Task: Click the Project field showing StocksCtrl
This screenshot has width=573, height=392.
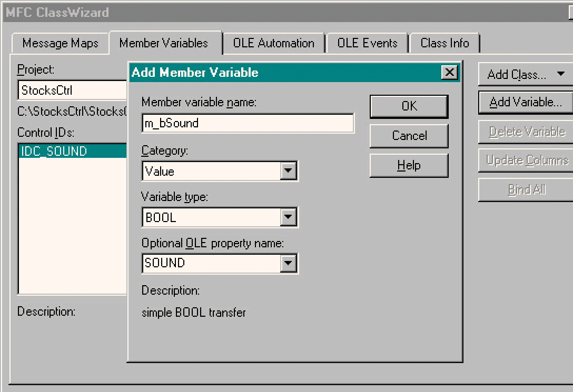Action: click(72, 91)
